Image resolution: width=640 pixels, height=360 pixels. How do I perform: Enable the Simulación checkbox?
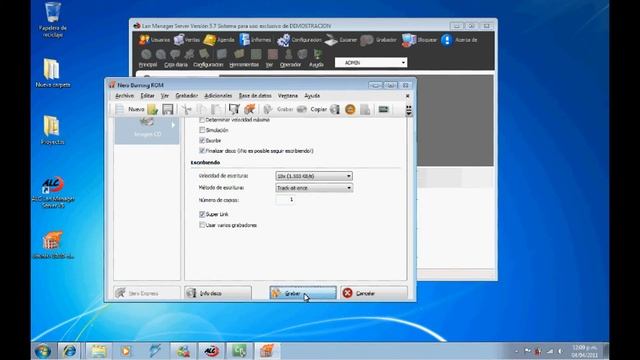[x=202, y=130]
